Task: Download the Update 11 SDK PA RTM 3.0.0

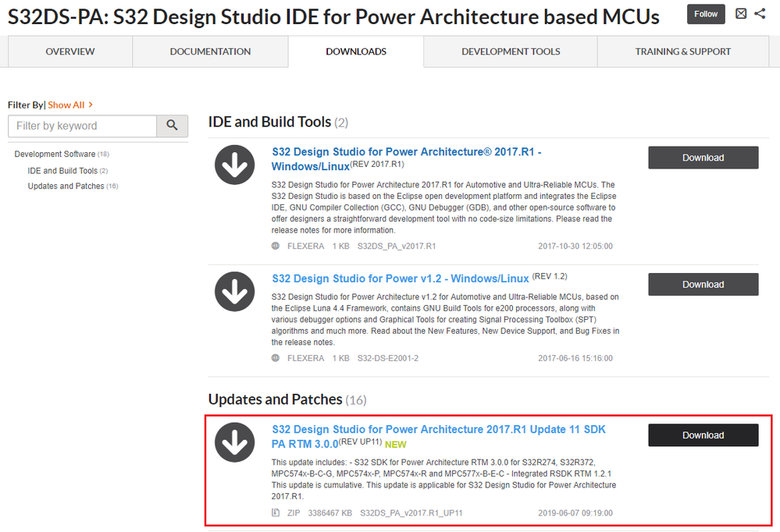Action: click(703, 435)
